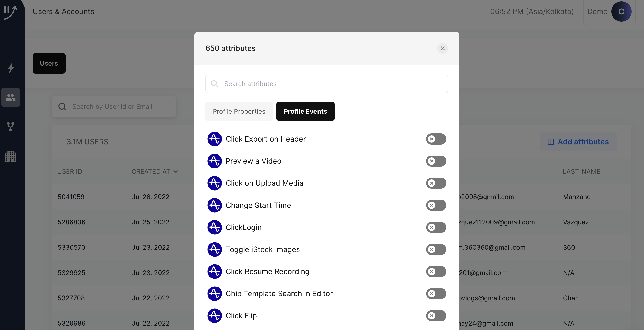Sort by the Created At column chevron

click(176, 171)
